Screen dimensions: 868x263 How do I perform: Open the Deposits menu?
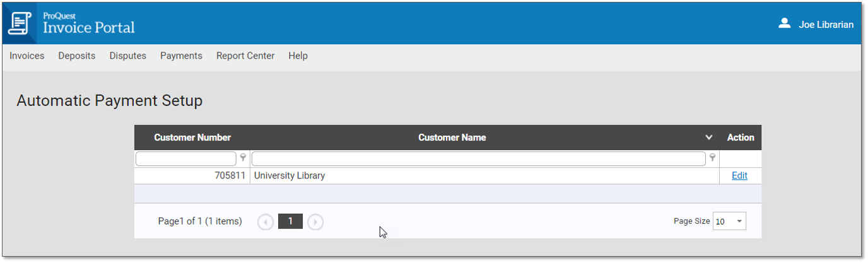[77, 56]
